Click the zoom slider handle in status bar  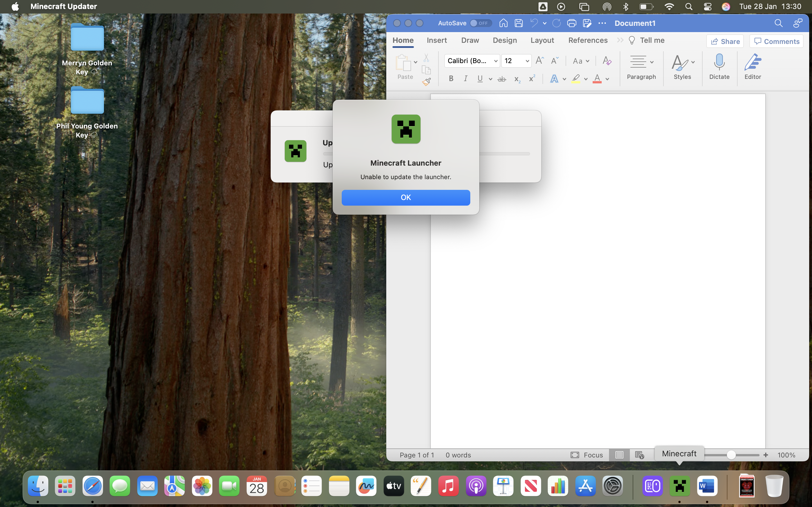click(731, 455)
